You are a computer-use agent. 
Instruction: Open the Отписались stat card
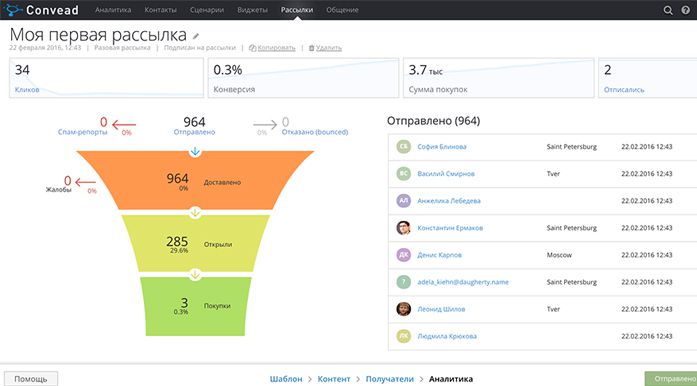coord(648,78)
